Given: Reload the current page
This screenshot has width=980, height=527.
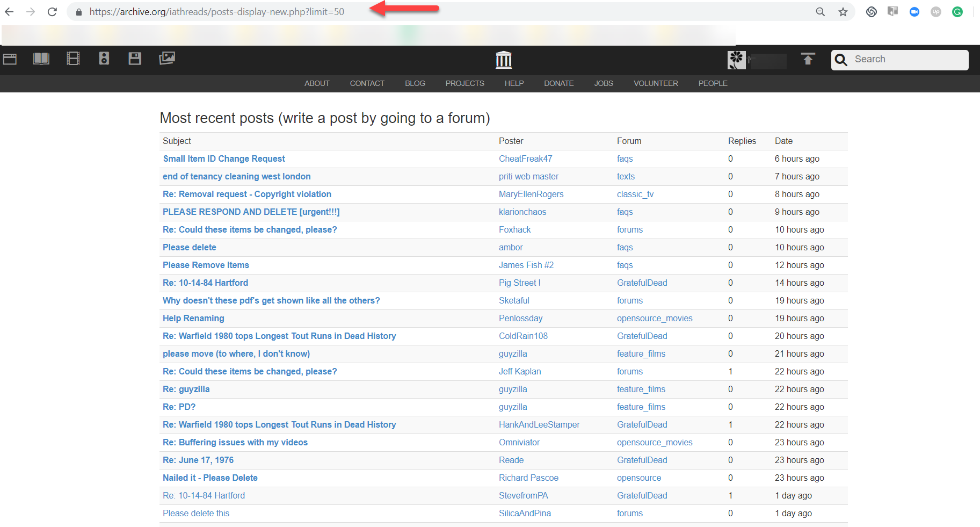Looking at the screenshot, I should (x=52, y=11).
